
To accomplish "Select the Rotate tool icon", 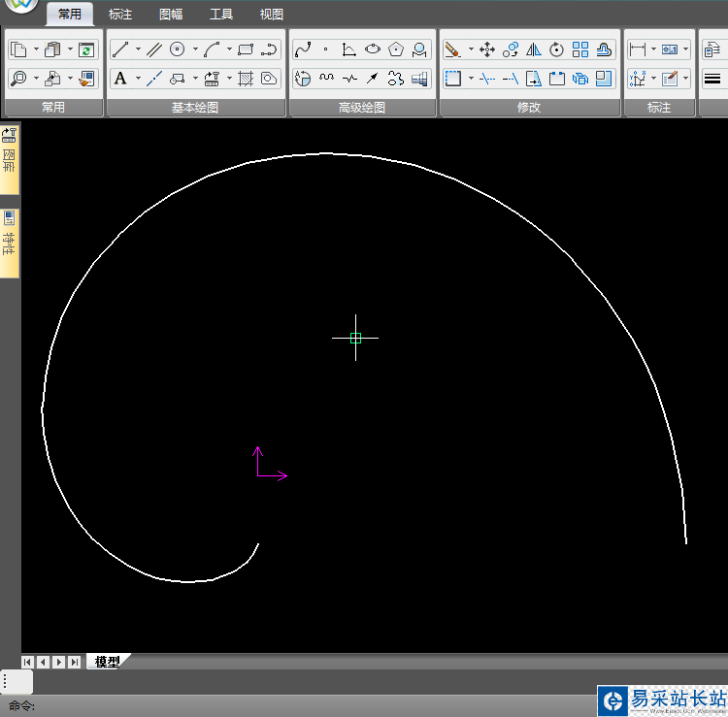I will tap(557, 49).
